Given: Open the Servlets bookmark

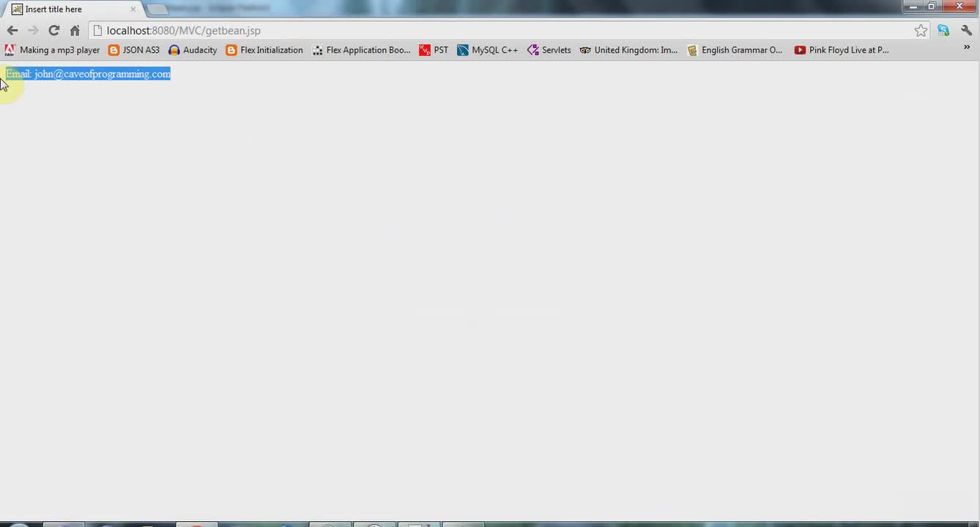Looking at the screenshot, I should pyautogui.click(x=549, y=50).
